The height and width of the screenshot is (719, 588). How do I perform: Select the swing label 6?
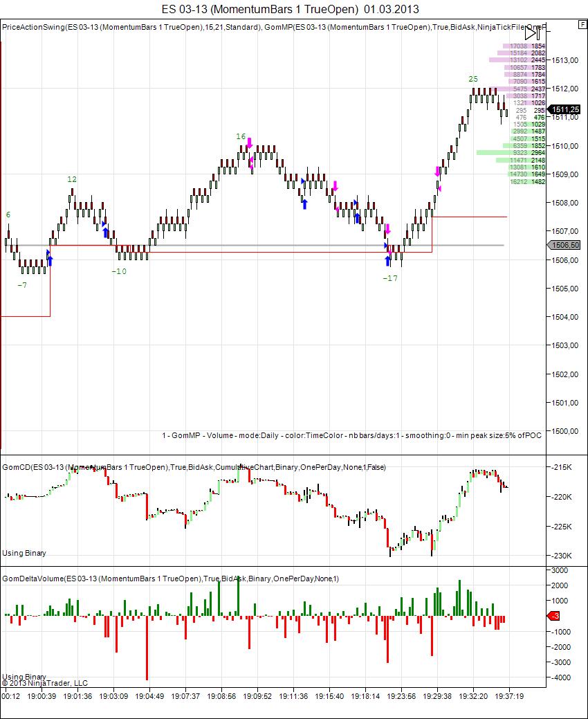point(8,215)
